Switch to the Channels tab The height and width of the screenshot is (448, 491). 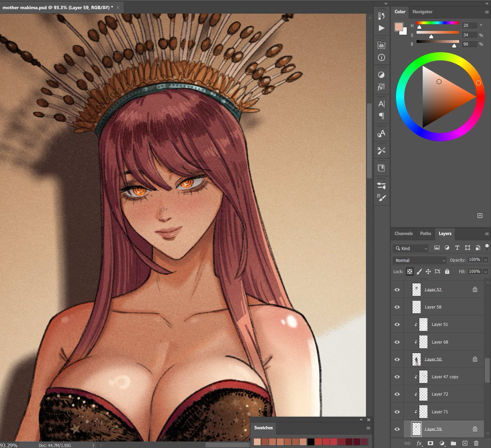pos(403,233)
